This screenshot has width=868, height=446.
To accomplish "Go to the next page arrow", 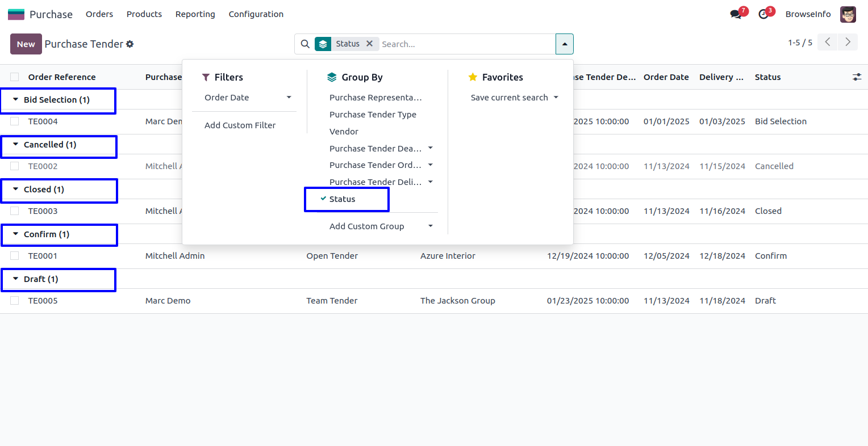I will [848, 42].
